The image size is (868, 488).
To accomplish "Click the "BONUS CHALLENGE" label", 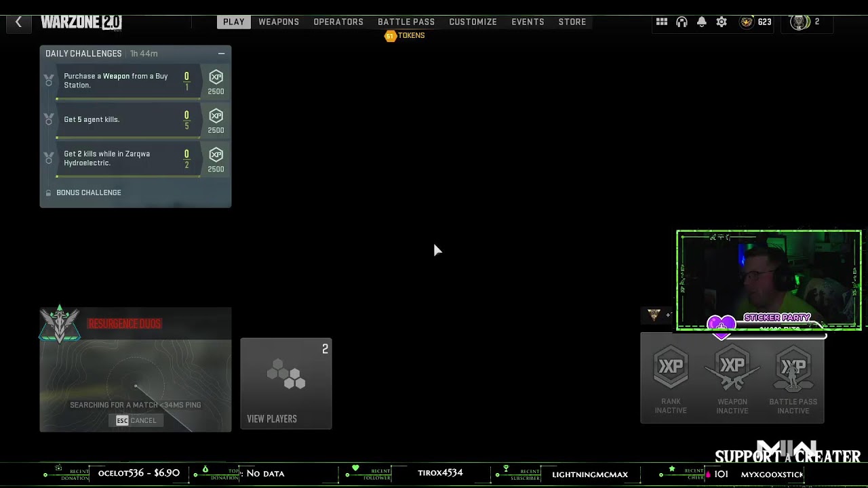I will pyautogui.click(x=89, y=192).
